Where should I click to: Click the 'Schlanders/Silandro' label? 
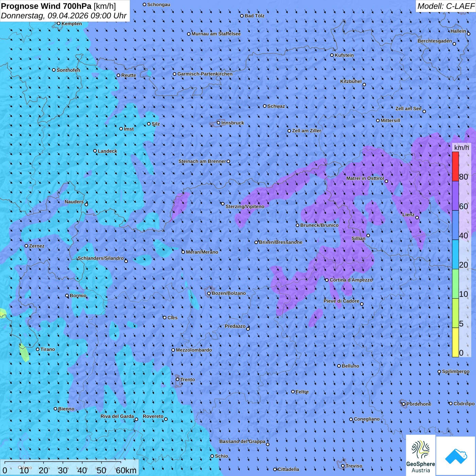tap(101, 258)
